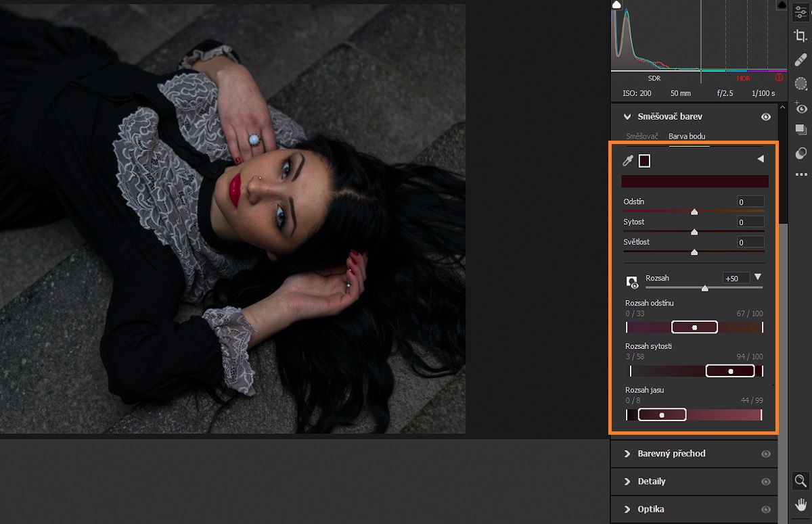Click the Sytost value field
Viewport: 812px width, 524px height.
click(x=750, y=222)
